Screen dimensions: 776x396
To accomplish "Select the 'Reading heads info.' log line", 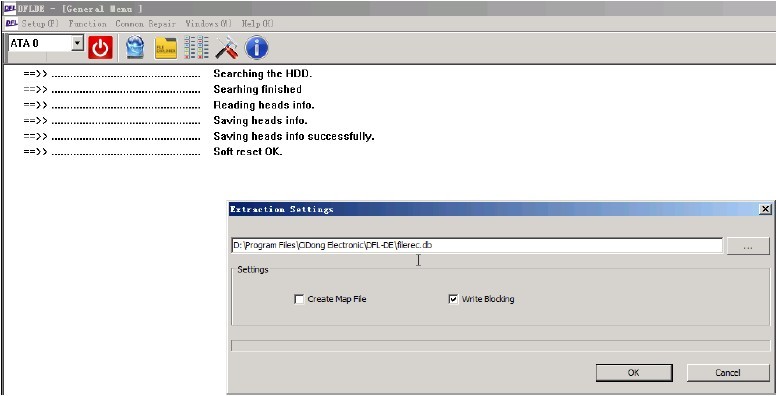I will [264, 105].
